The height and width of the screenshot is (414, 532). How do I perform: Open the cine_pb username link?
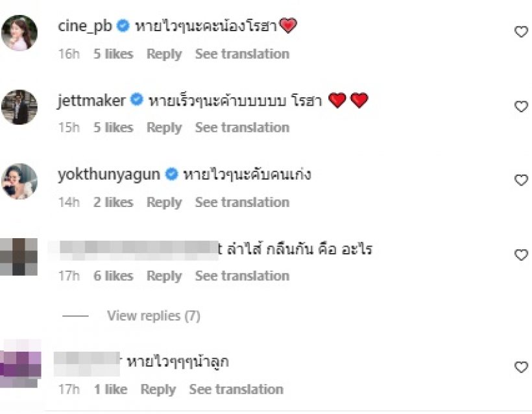(x=85, y=27)
